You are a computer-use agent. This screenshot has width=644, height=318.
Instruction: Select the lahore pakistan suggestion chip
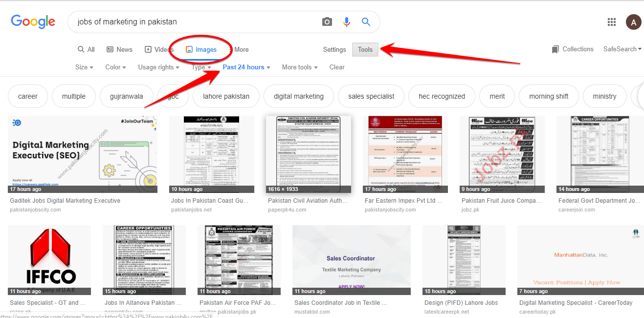tap(226, 96)
